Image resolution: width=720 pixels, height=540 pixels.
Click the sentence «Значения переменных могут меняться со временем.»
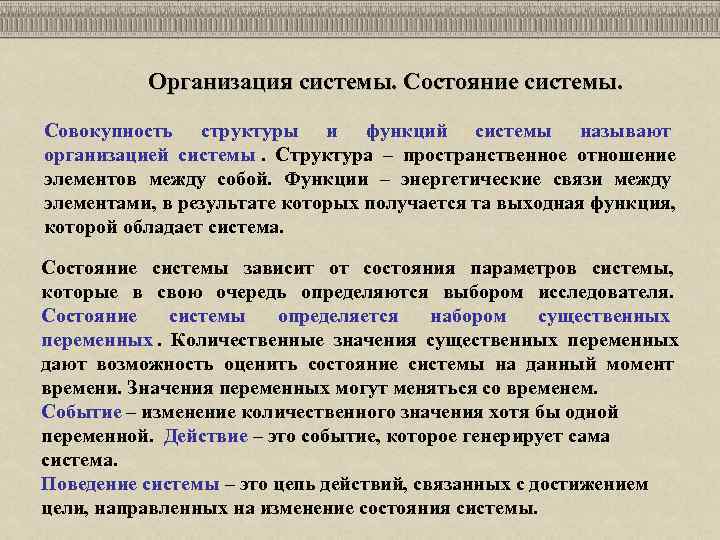click(362, 388)
